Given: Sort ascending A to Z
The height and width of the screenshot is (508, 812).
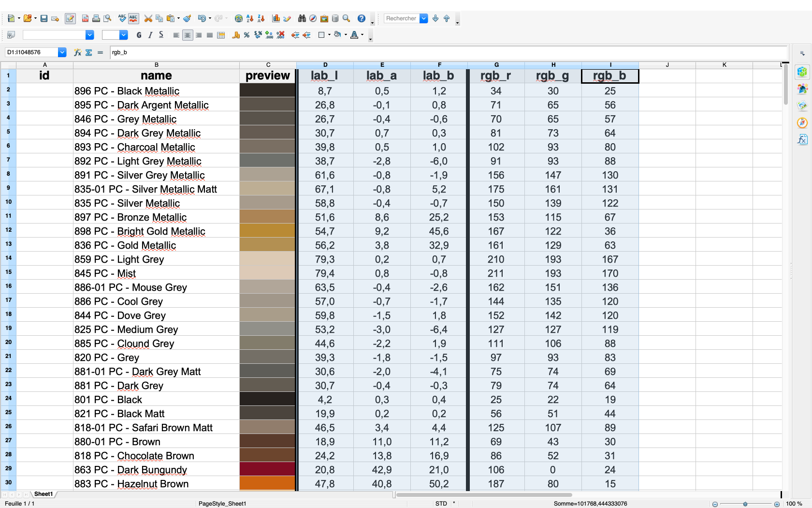Looking at the screenshot, I should coord(250,18).
